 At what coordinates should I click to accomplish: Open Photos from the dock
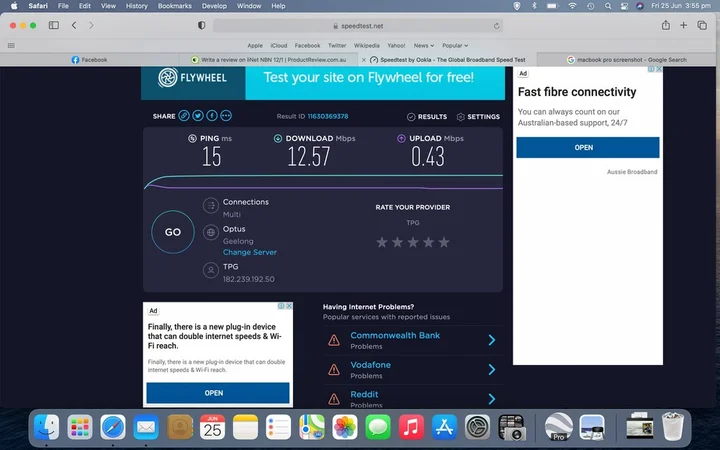(x=345, y=427)
